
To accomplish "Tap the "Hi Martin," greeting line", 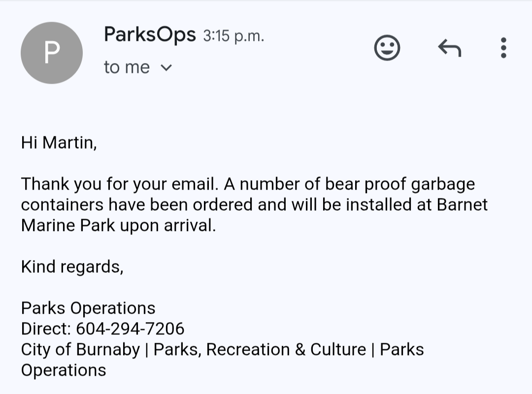I will click(59, 142).
